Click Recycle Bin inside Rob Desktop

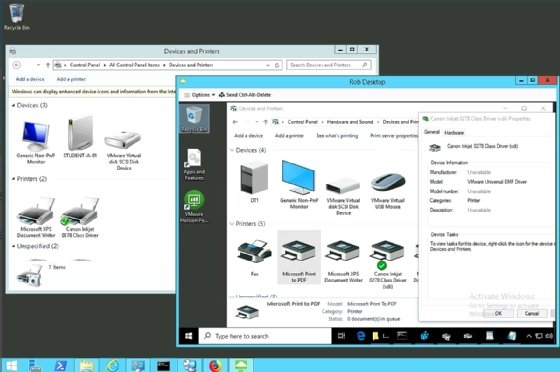click(194, 119)
